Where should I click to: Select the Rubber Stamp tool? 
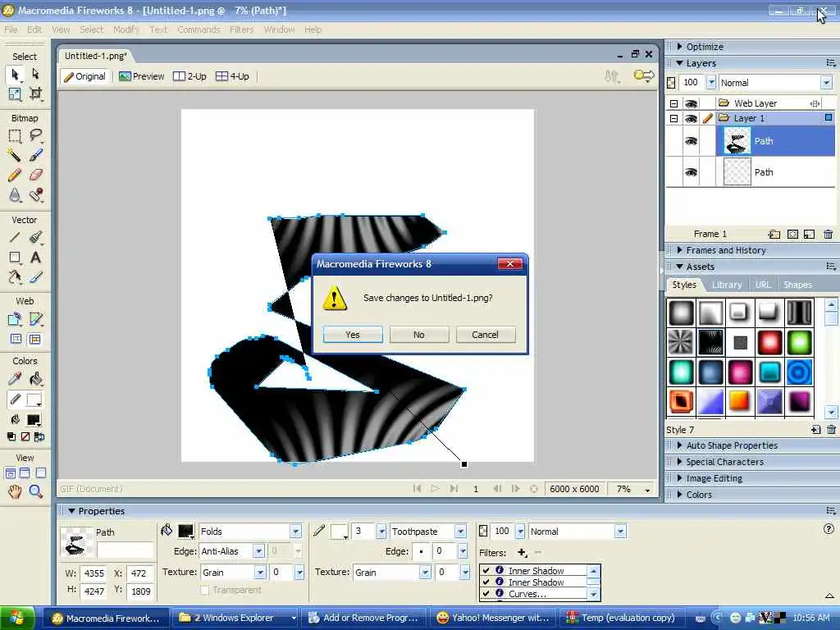tap(35, 195)
